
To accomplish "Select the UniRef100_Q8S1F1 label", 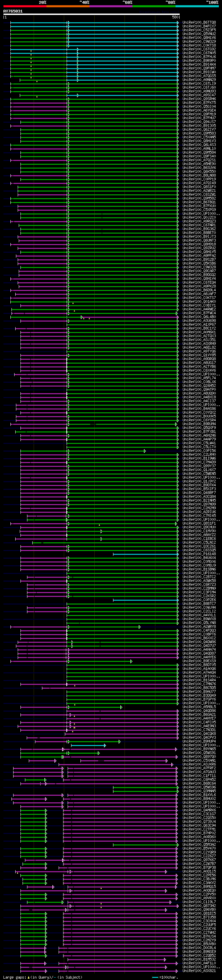I will [x=199, y=523].
